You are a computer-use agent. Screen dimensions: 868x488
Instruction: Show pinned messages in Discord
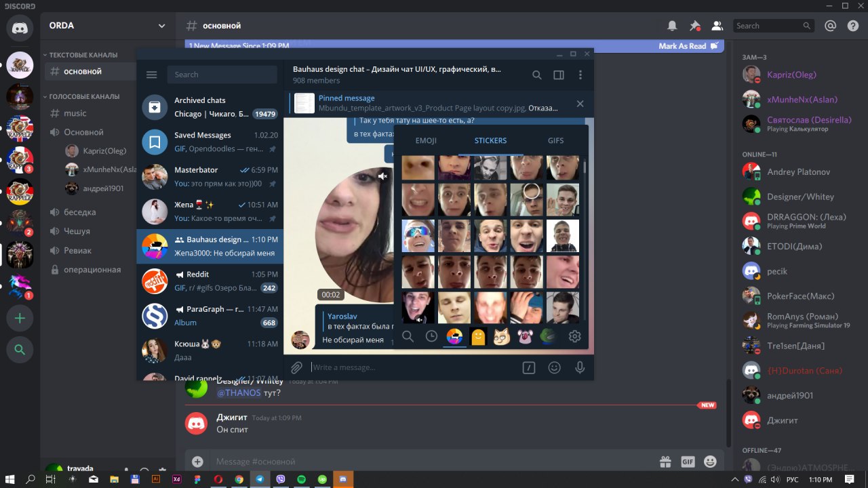click(694, 26)
